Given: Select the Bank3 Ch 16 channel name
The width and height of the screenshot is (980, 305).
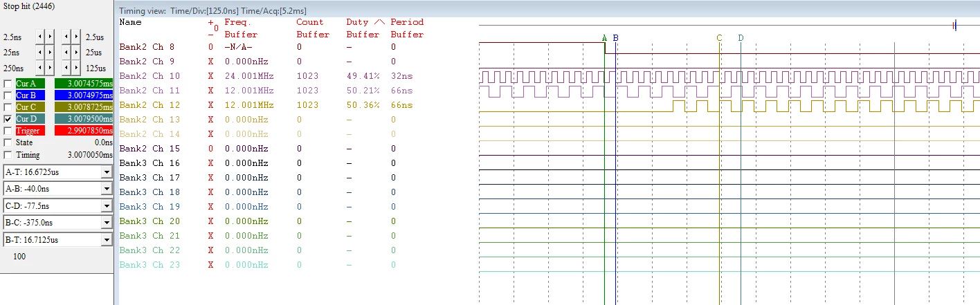Looking at the screenshot, I should pyautogui.click(x=149, y=163).
